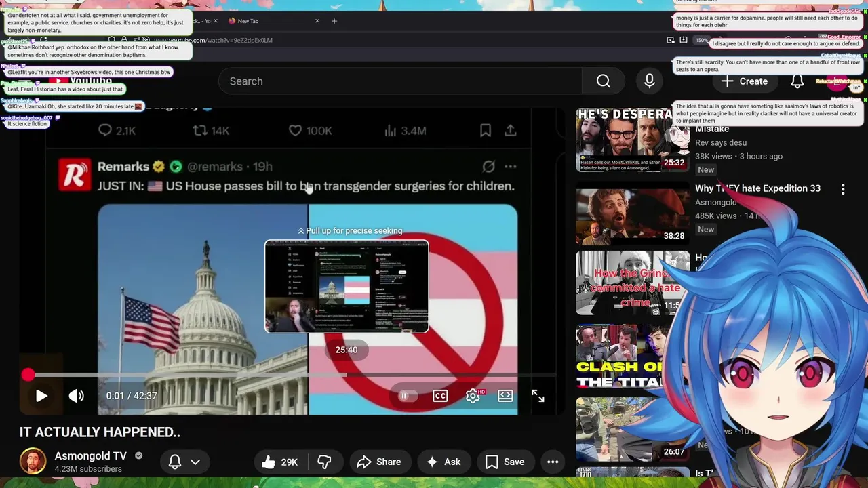The height and width of the screenshot is (488, 868).
Task: Open the Grinch hate crime video thumbnail
Action: 632,283
